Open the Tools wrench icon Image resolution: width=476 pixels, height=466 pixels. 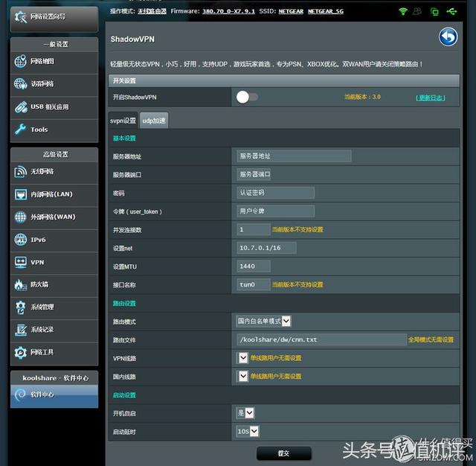coord(21,130)
